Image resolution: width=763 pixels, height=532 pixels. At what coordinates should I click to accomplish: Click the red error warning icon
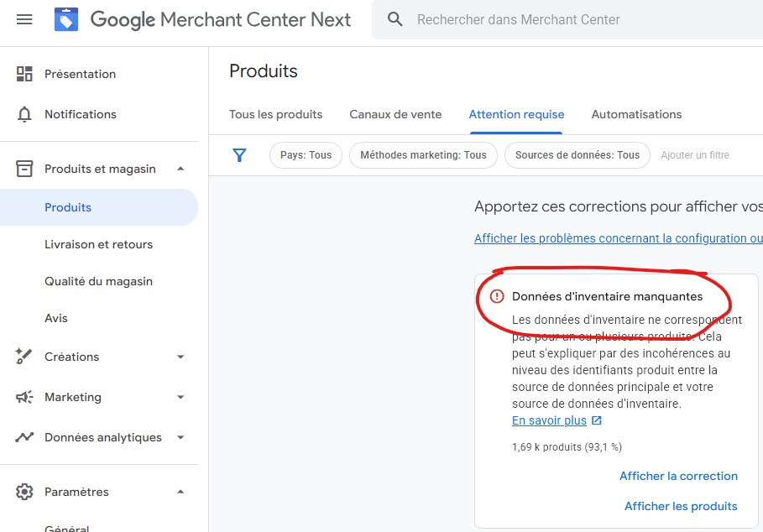click(497, 296)
